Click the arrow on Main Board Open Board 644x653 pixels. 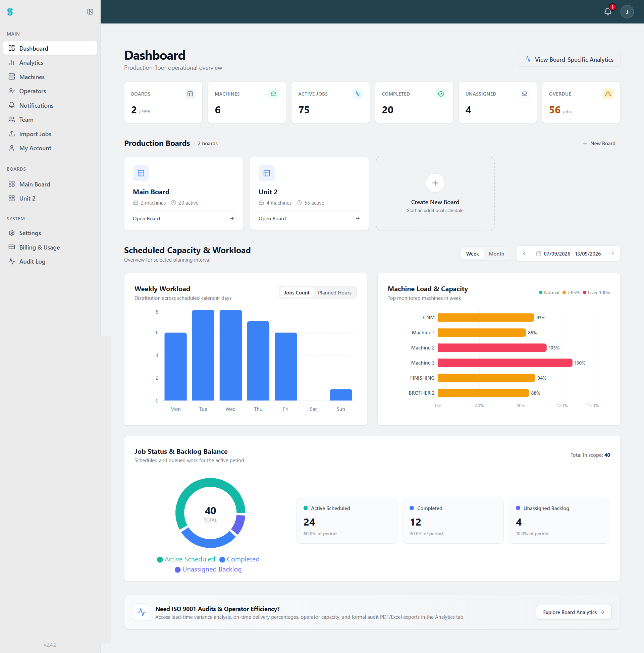coord(232,219)
